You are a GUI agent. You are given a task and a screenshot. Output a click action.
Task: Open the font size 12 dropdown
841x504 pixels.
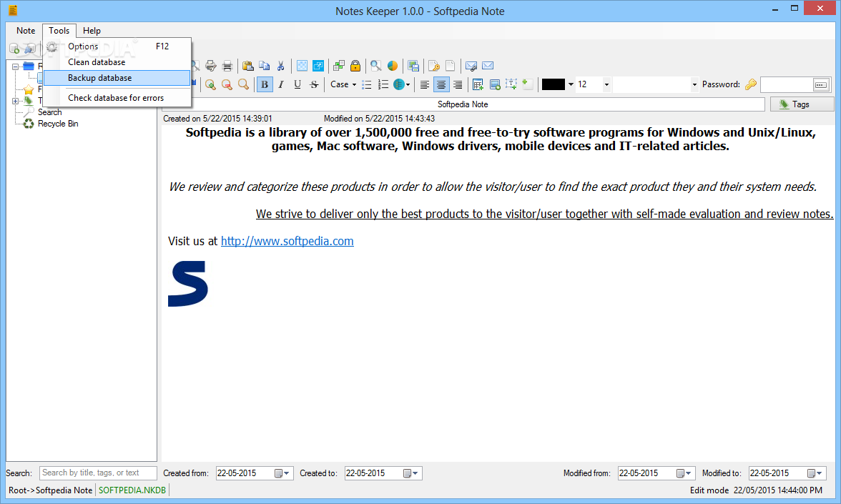pos(606,84)
